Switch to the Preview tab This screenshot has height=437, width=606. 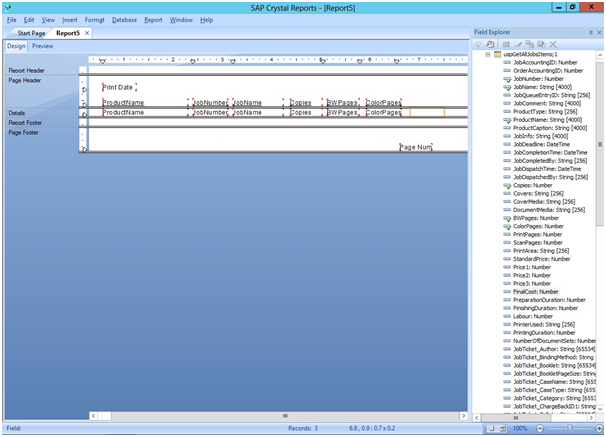(42, 46)
